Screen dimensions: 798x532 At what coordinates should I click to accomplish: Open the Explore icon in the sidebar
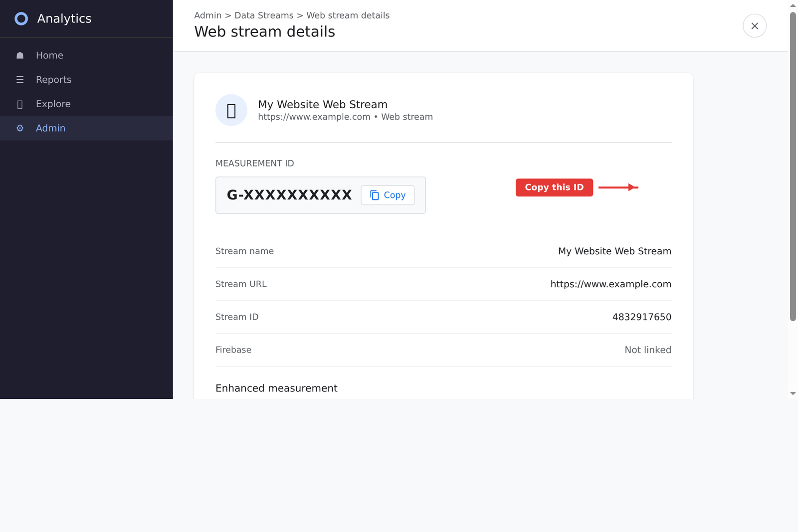(20, 104)
